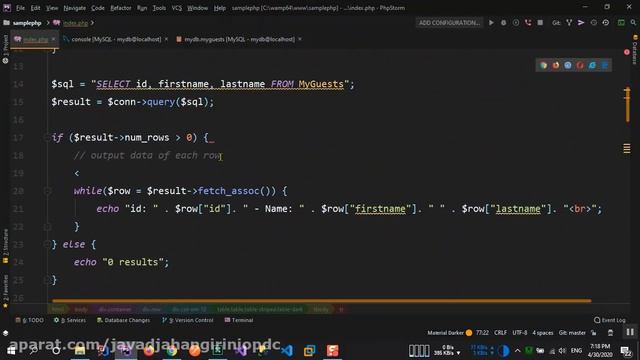Open VS Code from the taskbar
The height and width of the screenshot is (360, 640).
(x=287, y=351)
